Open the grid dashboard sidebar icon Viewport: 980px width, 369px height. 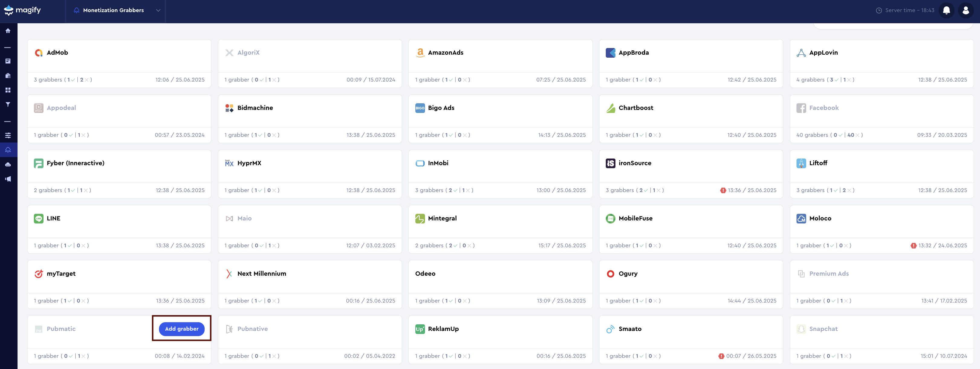pos(8,90)
